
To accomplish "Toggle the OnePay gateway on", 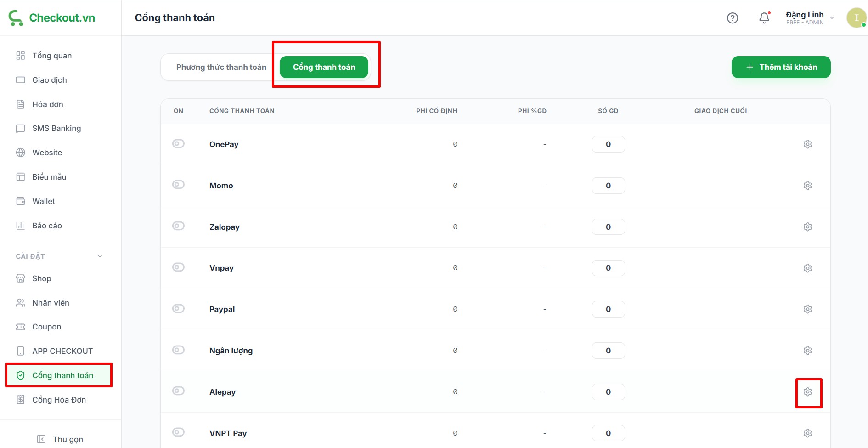I will coord(178,144).
